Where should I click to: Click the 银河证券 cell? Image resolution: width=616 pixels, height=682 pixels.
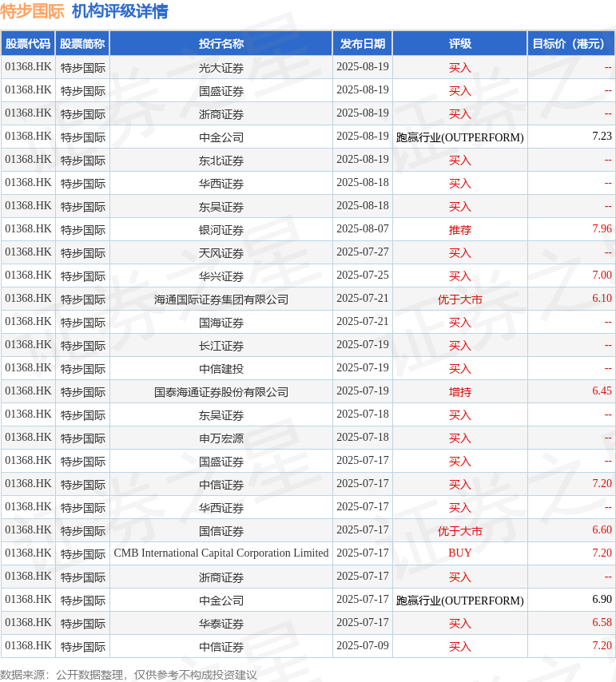tap(221, 230)
